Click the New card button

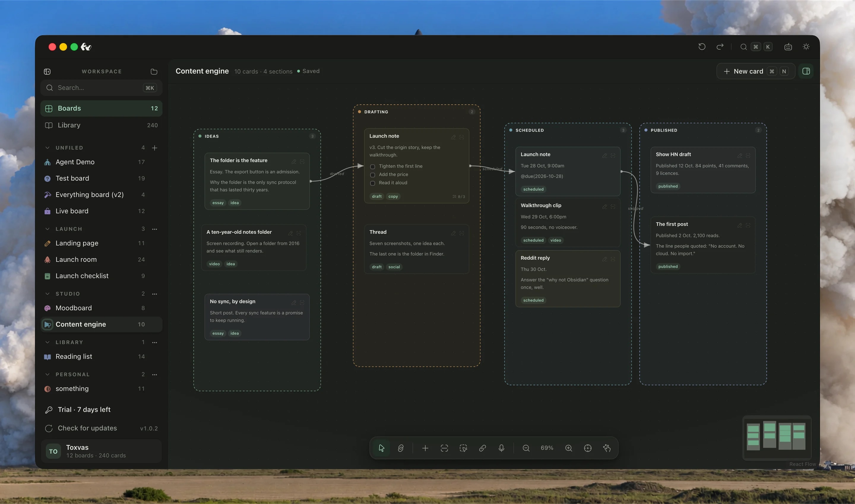click(756, 71)
